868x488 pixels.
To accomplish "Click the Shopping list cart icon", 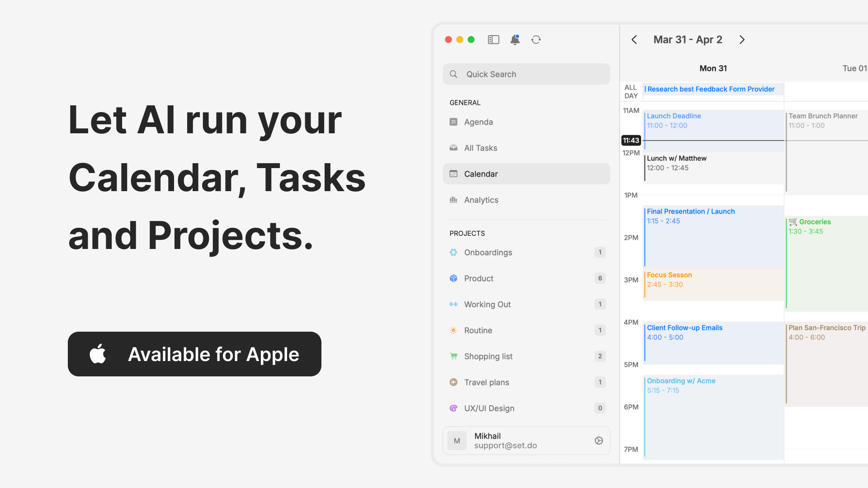I will 453,356.
